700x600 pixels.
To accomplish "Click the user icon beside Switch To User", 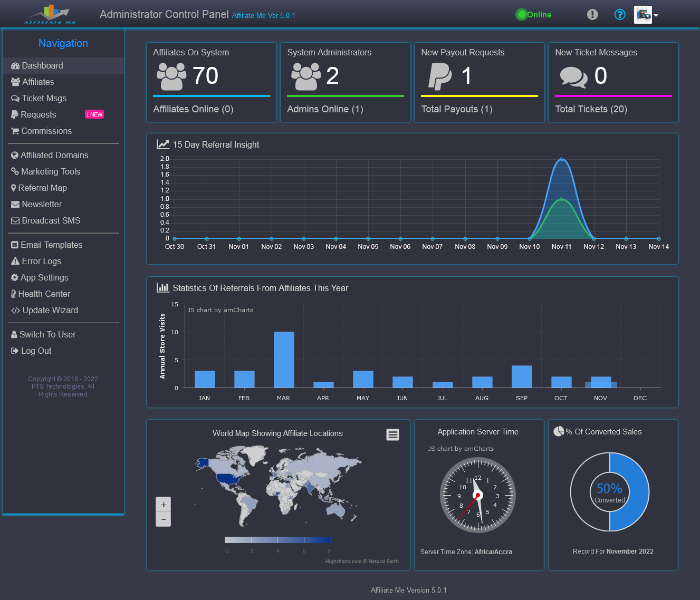I will click(14, 335).
